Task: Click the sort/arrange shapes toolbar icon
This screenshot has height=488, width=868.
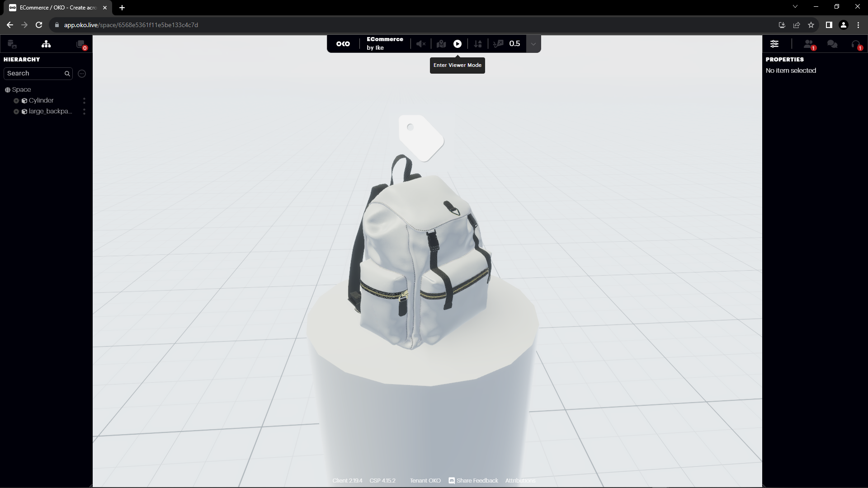Action: coord(478,44)
